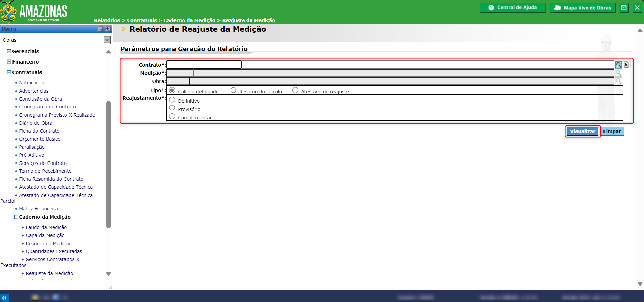Screen dimensions: 644x302
Task: Open Matriz Financeira report
Action: click(38, 209)
